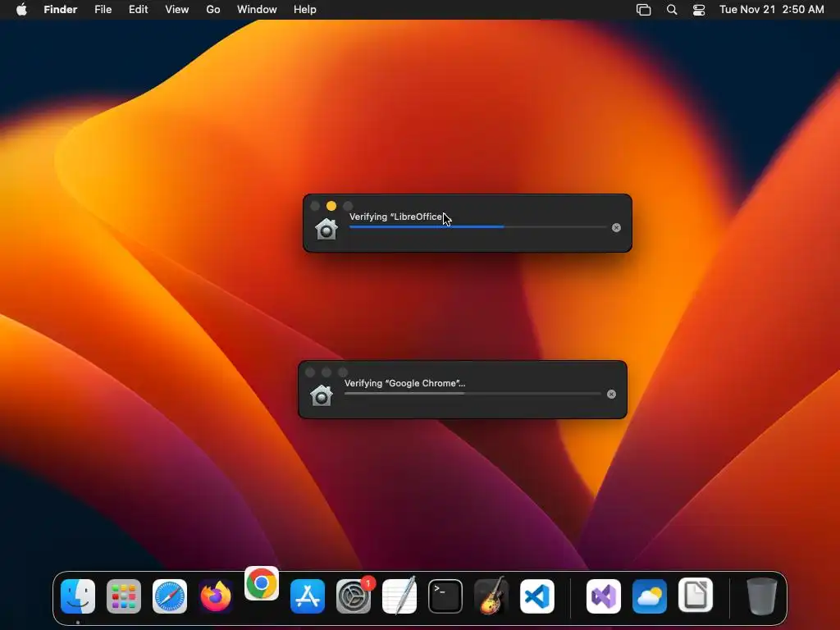Launch GarageBand from the Dock
The width and height of the screenshot is (840, 630).
pos(491,596)
